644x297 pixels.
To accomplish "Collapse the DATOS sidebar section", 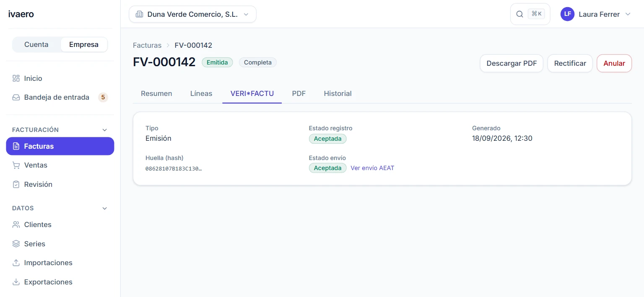I will pos(105,208).
